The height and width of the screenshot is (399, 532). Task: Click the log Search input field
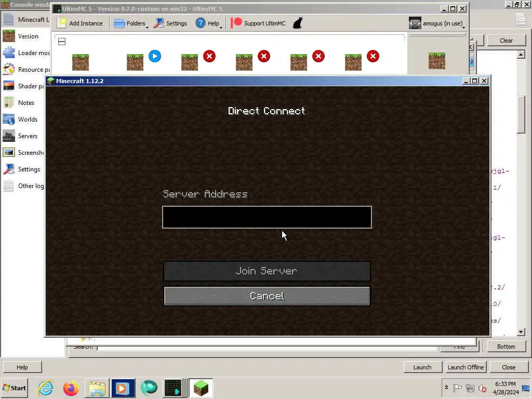pyautogui.click(x=267, y=348)
